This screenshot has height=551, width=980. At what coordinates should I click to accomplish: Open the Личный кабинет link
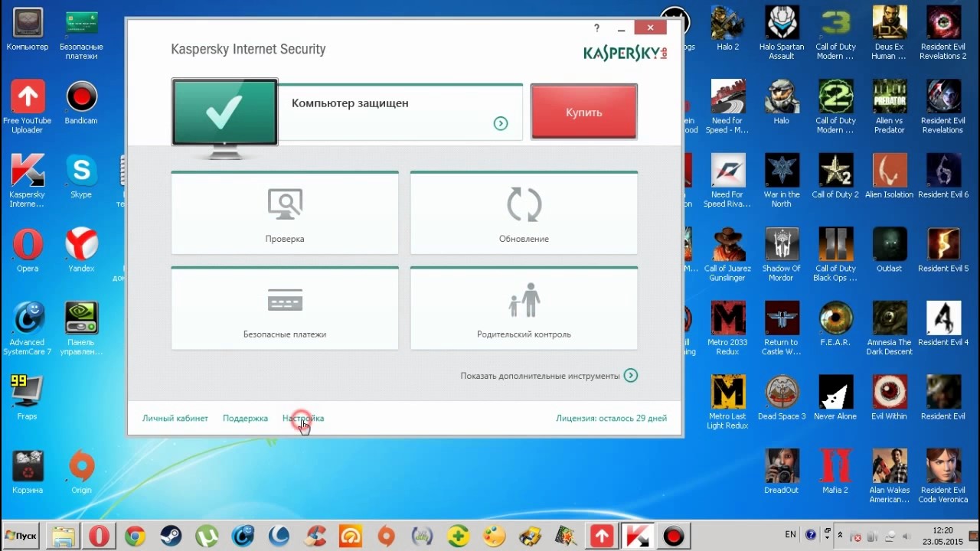pos(175,418)
